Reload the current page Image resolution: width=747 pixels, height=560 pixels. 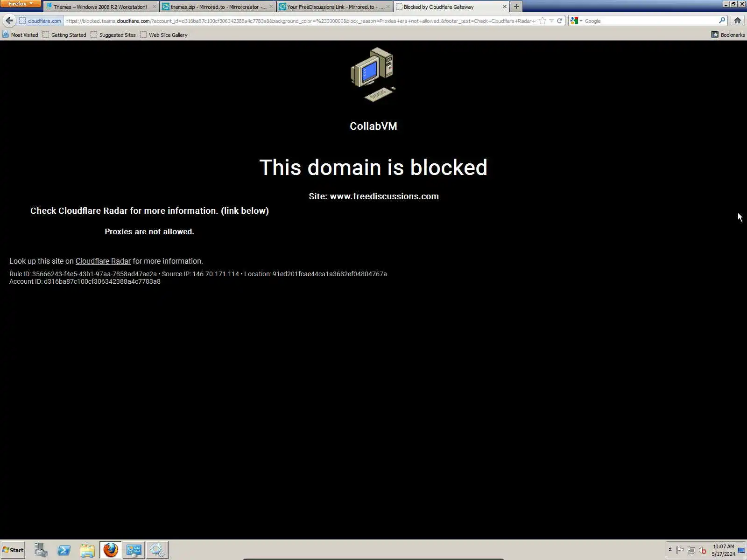click(x=559, y=21)
